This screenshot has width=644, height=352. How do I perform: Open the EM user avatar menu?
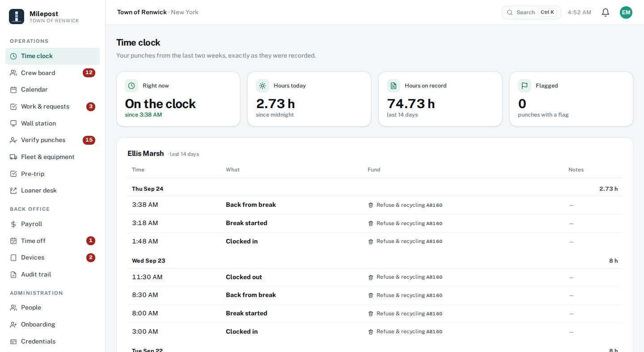pyautogui.click(x=626, y=13)
